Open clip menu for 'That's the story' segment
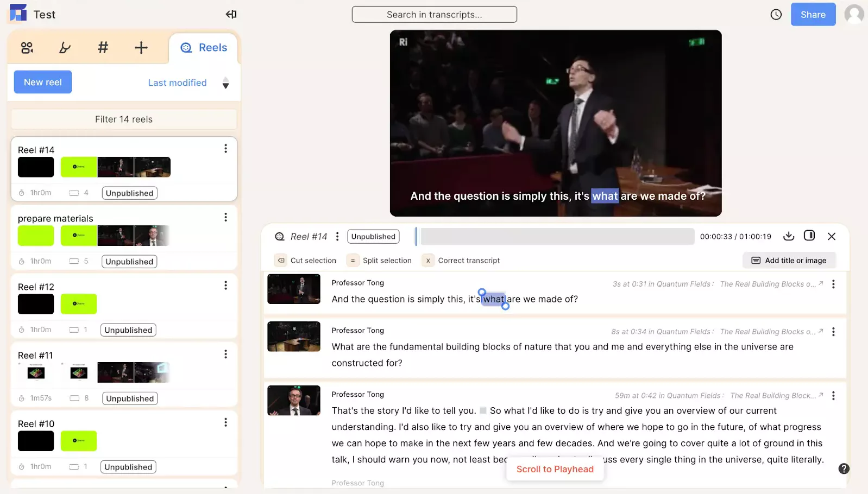Image resolution: width=868 pixels, height=494 pixels. [833, 396]
